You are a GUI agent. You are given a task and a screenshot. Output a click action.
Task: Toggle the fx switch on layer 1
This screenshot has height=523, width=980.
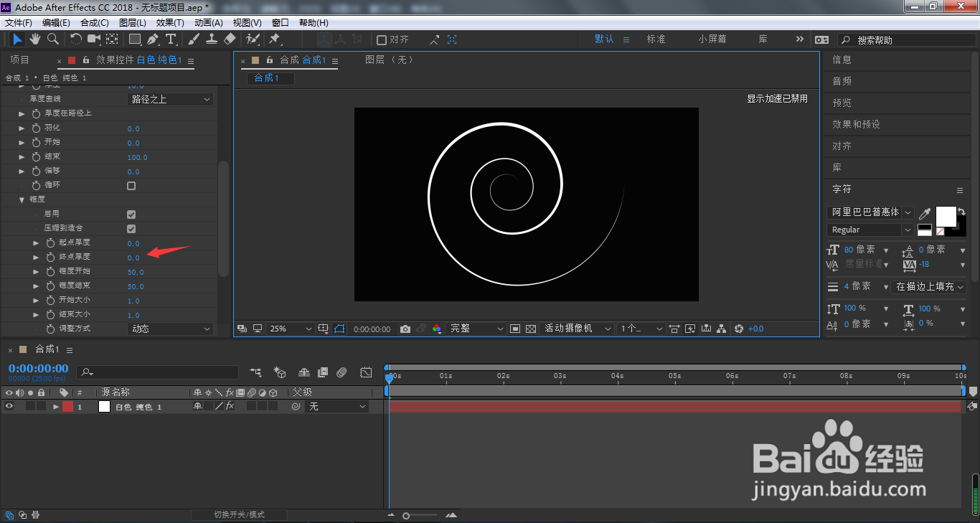coord(230,406)
